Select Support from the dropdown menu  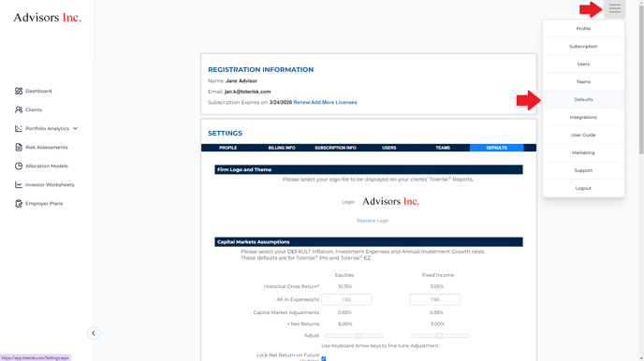[583, 170]
